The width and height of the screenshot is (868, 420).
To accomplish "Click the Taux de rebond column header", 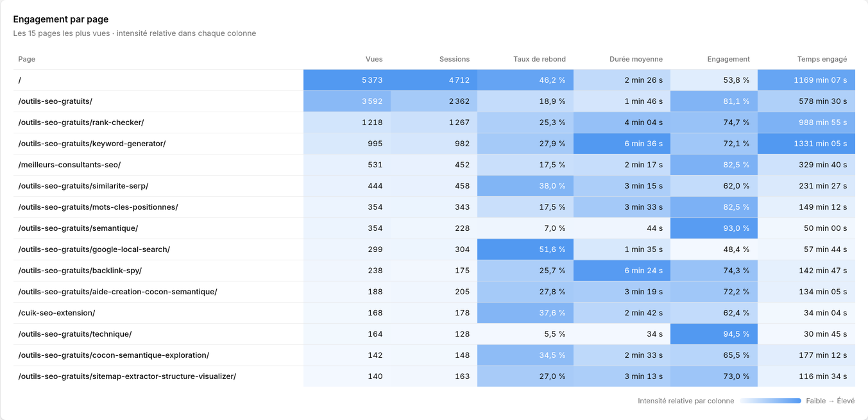I will 540,59.
